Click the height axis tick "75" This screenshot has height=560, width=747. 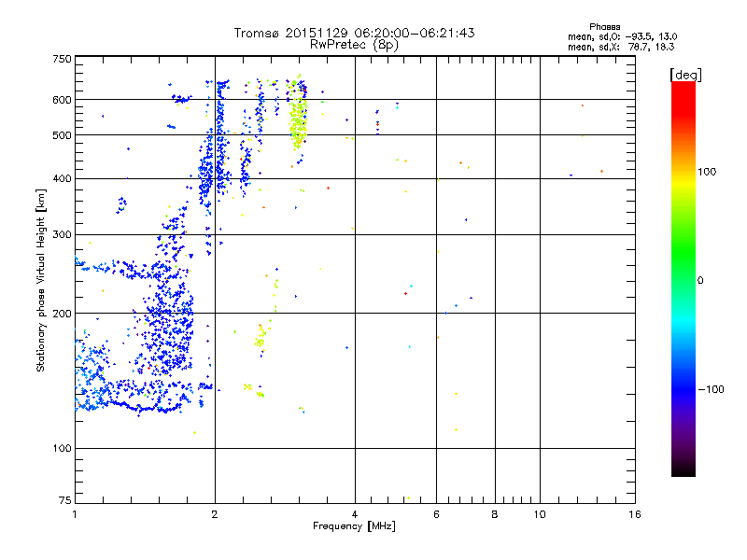pos(65,500)
